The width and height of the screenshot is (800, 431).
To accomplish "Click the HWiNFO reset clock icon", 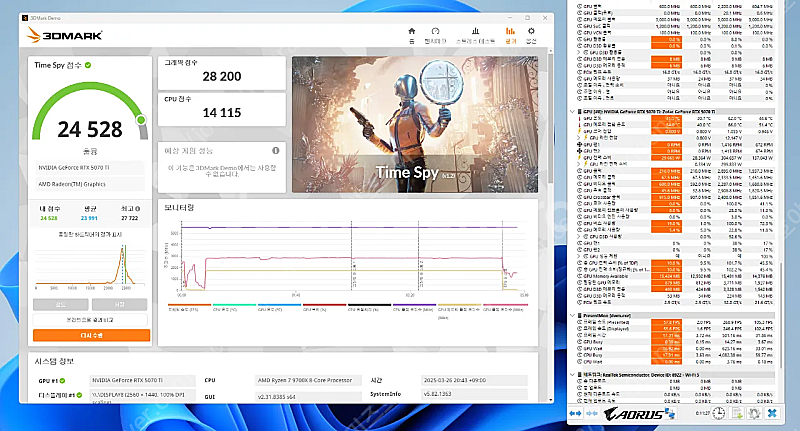I will [x=720, y=413].
